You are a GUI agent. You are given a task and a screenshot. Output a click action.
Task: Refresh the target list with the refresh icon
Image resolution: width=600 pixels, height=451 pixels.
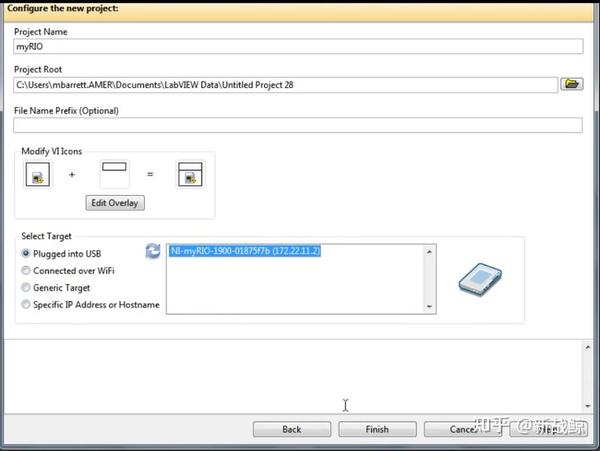(x=153, y=251)
